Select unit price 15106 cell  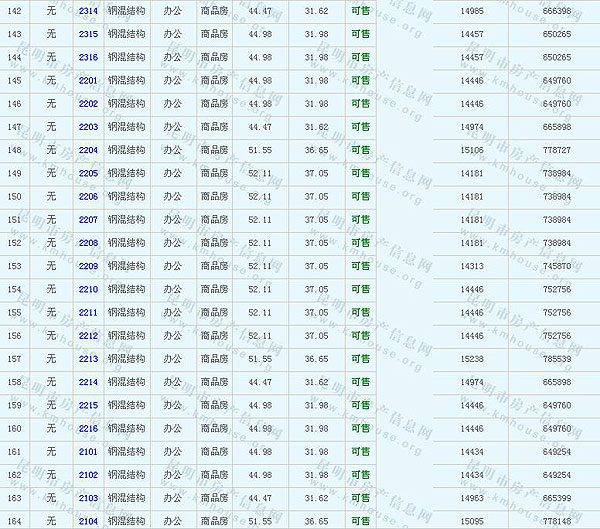(472, 150)
